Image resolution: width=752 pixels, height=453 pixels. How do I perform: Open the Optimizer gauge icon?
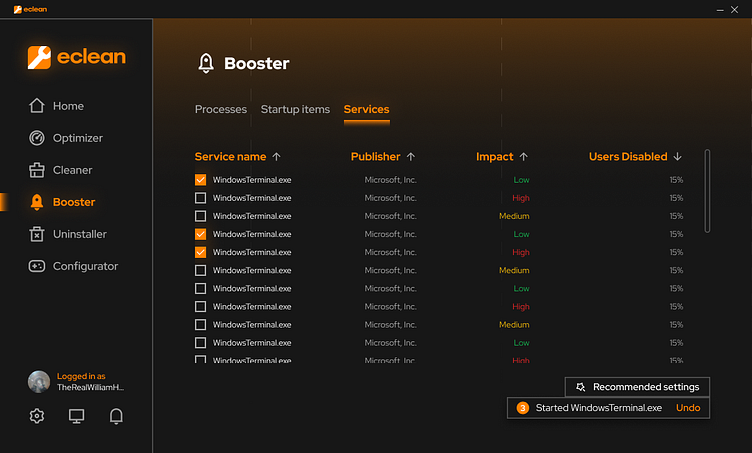click(x=37, y=138)
